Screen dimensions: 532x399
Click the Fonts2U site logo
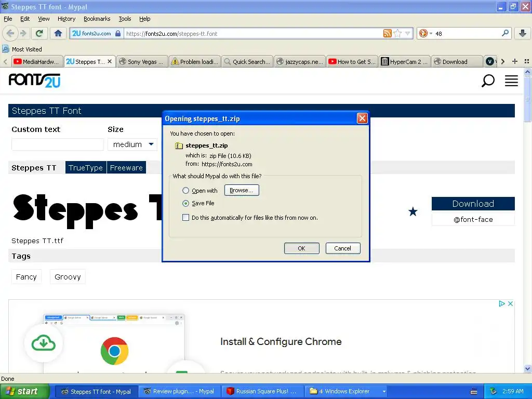[x=34, y=81]
